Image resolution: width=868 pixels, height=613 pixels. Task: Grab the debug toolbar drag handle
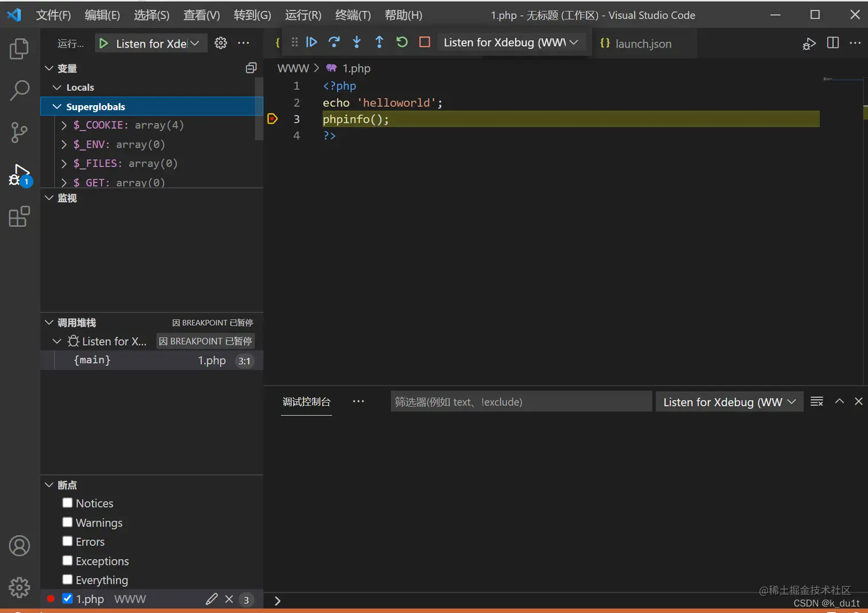coord(294,42)
